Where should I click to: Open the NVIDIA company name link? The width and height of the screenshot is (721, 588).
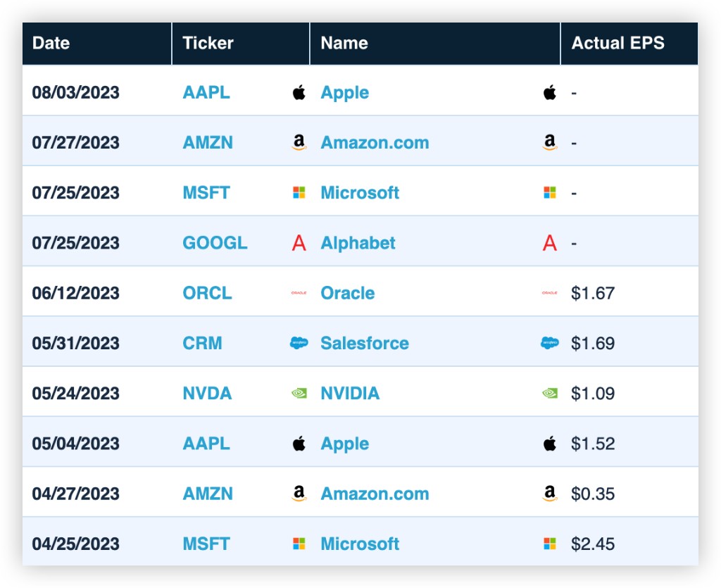(x=350, y=394)
